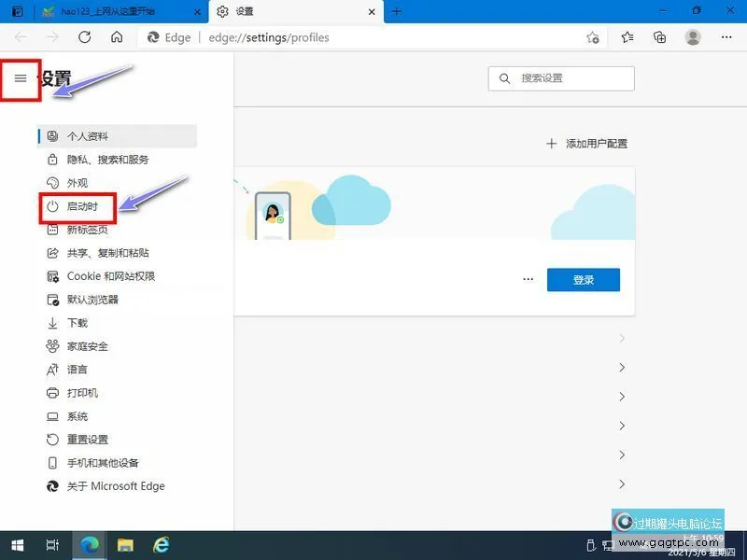Click the 系统 system settings icon

click(53, 416)
